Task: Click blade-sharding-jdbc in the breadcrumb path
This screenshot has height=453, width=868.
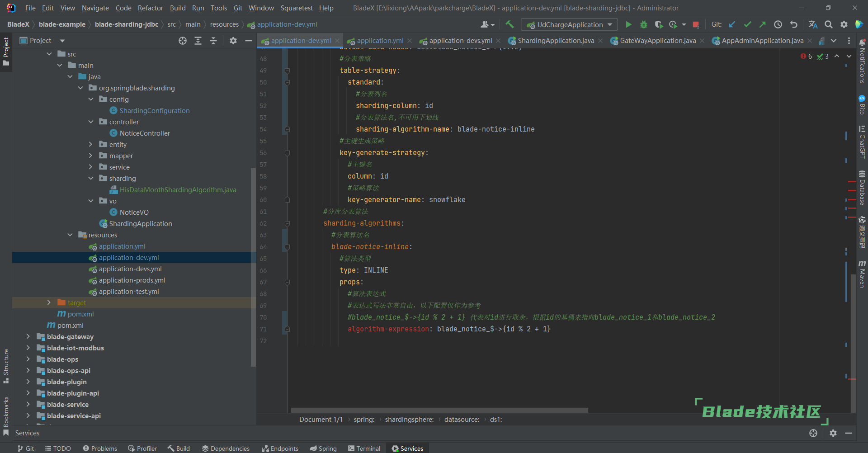Action: pyautogui.click(x=127, y=24)
